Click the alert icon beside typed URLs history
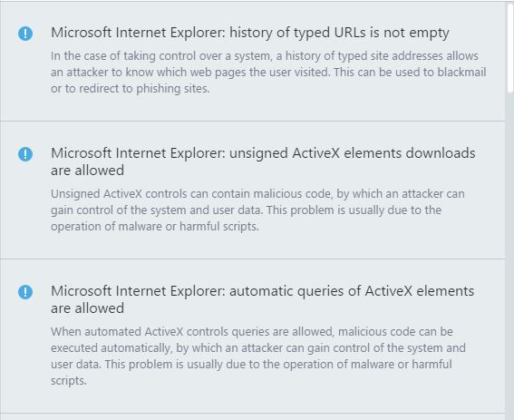 click(25, 34)
